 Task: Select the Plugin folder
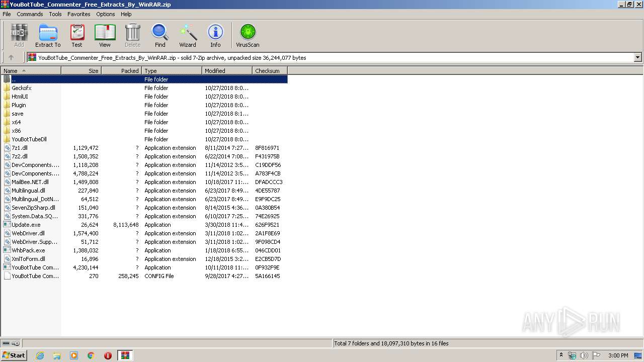(144, 105)
